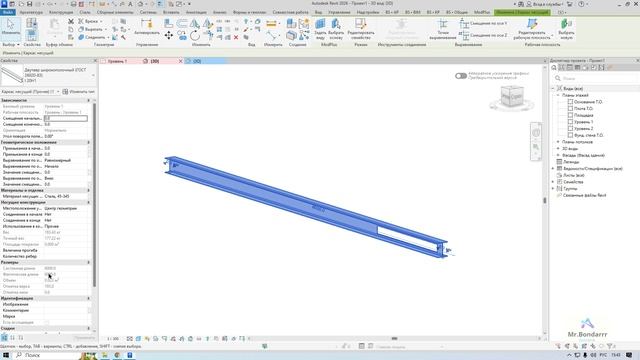The height and width of the screenshot is (360, 640).
Task: Click the Start Offset (Смещение начала) input field
Action: [65, 118]
